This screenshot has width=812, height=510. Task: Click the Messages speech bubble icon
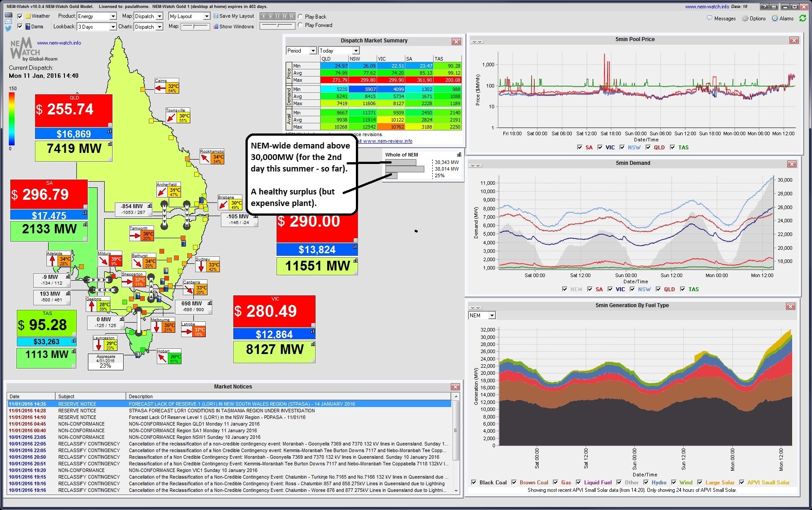[x=710, y=18]
